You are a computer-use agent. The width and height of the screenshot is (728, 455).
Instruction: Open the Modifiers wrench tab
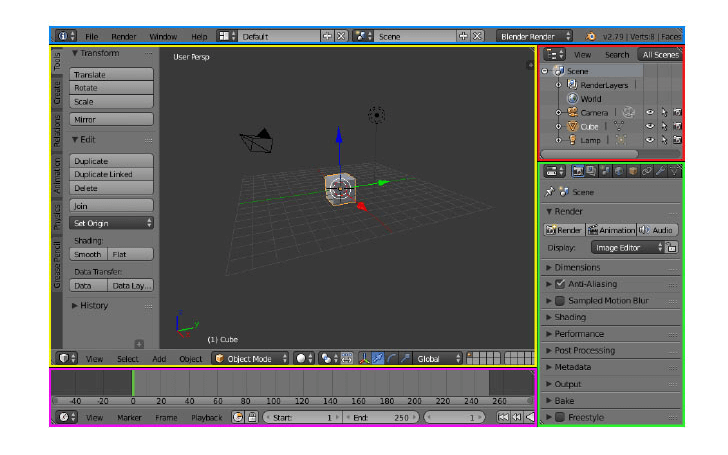point(661,171)
